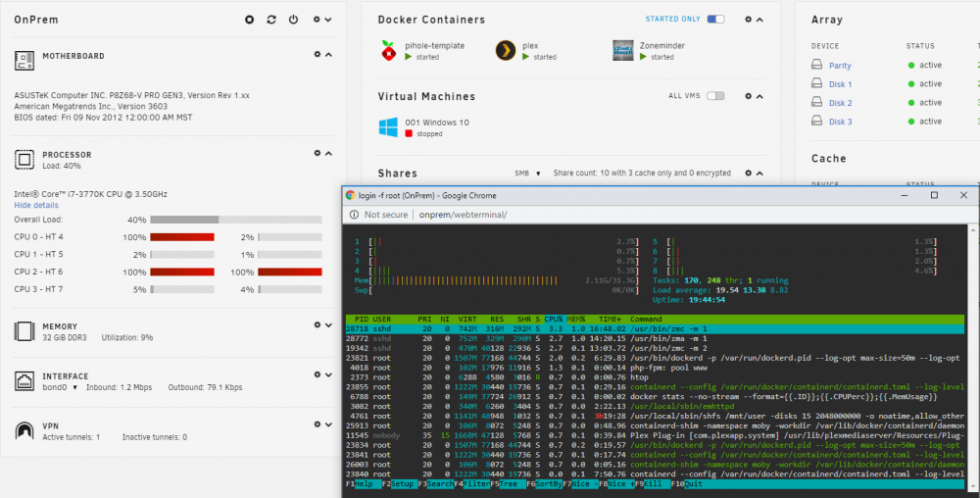Collapse the Motherboard section chevron

tap(328, 54)
